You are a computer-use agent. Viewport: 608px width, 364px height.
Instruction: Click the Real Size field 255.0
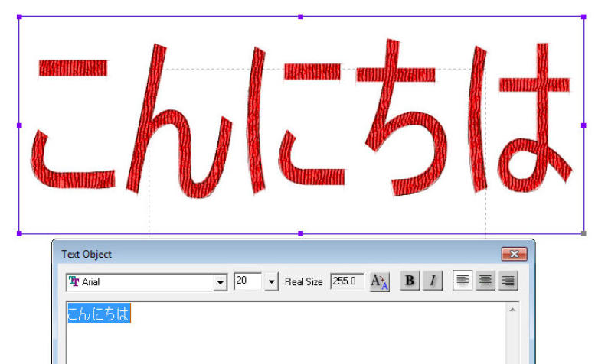347,281
